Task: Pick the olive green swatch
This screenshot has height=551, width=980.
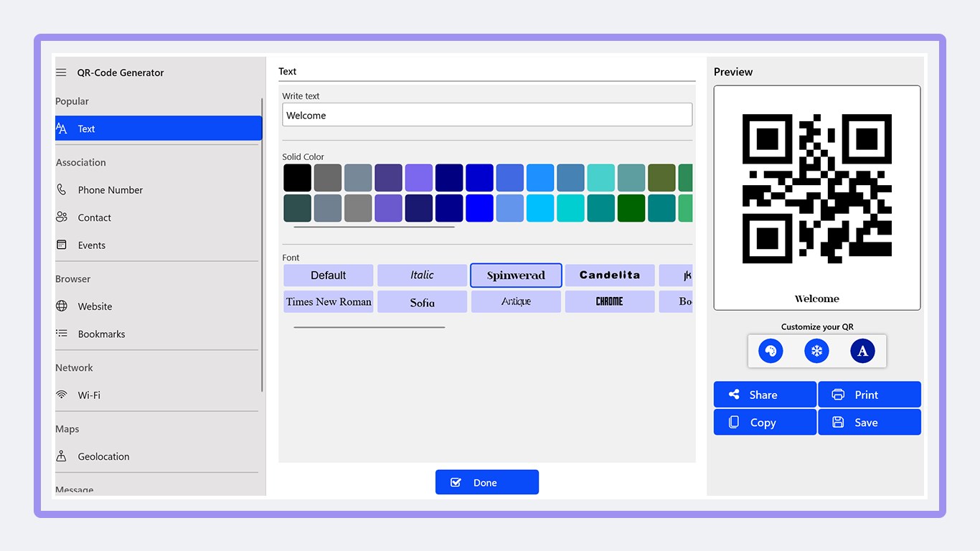Action: [x=662, y=178]
